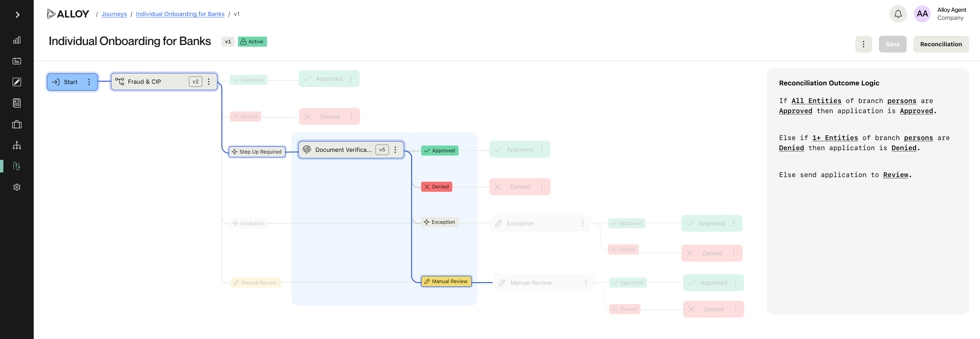
Task: Click red Denied tag after Document Verification
Action: click(437, 187)
